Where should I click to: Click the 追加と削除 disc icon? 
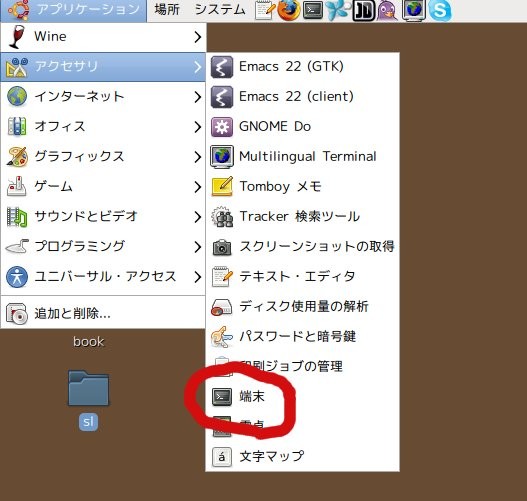17,314
